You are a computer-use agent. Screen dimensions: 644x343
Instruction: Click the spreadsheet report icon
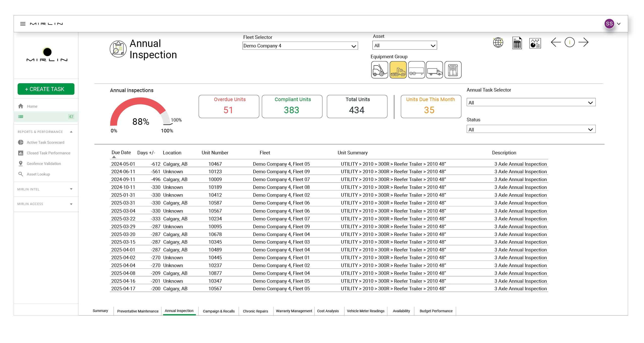pos(517,43)
